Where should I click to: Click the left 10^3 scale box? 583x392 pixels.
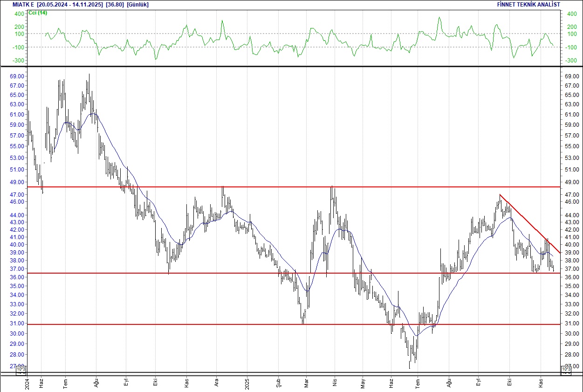(21, 370)
